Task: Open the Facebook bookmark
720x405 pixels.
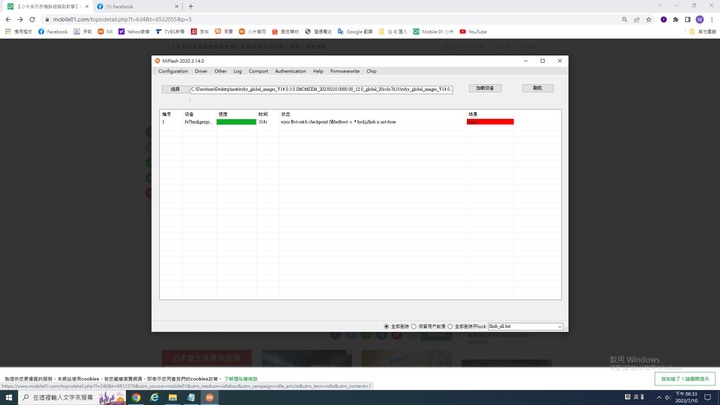Action: 53,32
